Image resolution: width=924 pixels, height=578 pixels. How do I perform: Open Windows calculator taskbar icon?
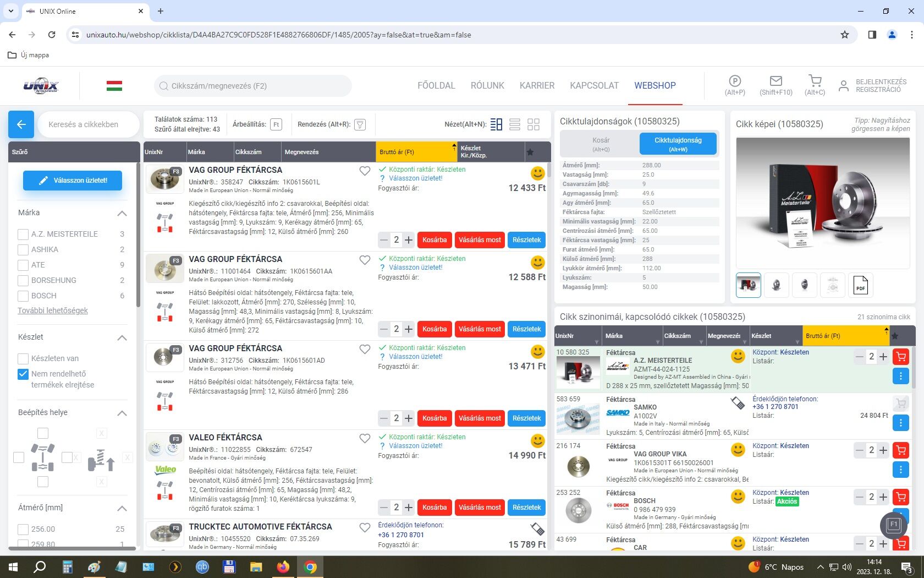67,566
